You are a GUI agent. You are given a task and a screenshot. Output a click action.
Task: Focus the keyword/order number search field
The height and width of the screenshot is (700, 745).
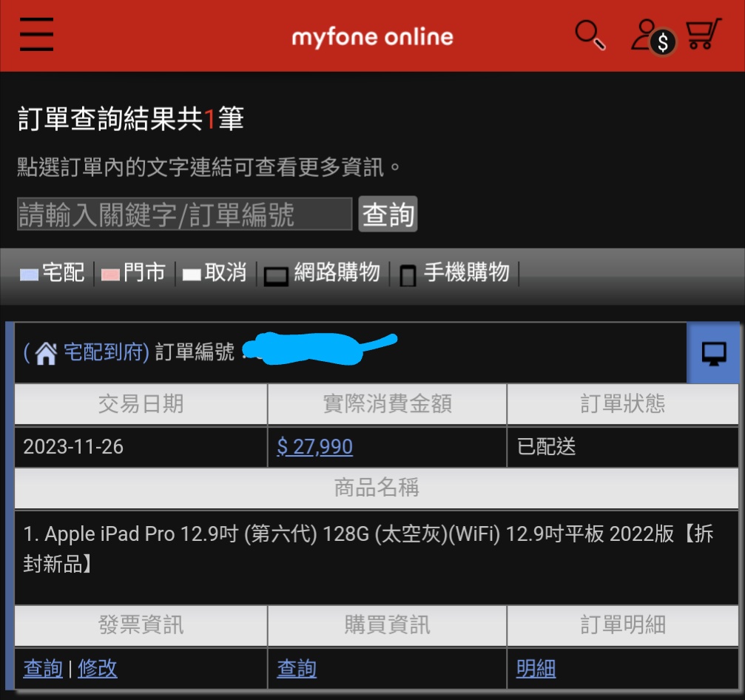click(x=184, y=215)
